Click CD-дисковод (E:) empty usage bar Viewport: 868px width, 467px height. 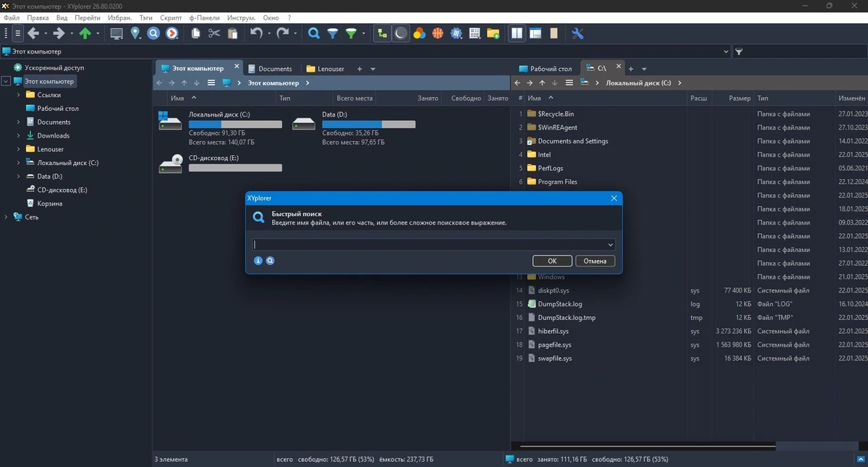[x=235, y=168]
